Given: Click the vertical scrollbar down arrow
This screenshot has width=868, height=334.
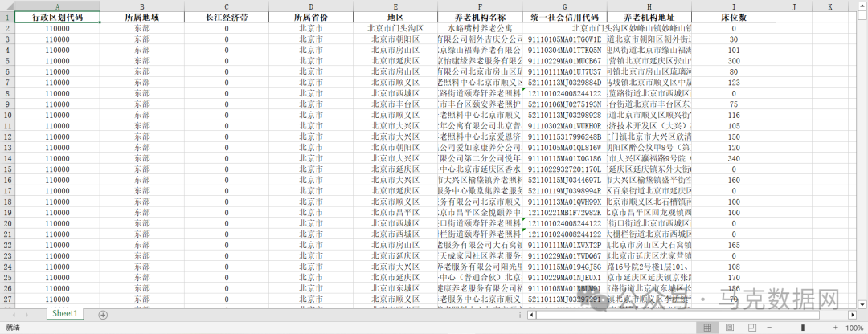Looking at the screenshot, I should coord(862,304).
